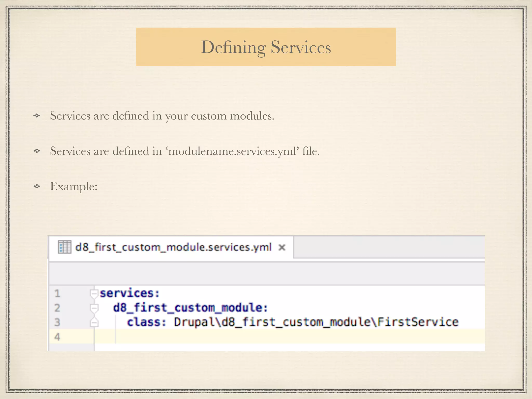Select line number 3 in gutter

57,322
